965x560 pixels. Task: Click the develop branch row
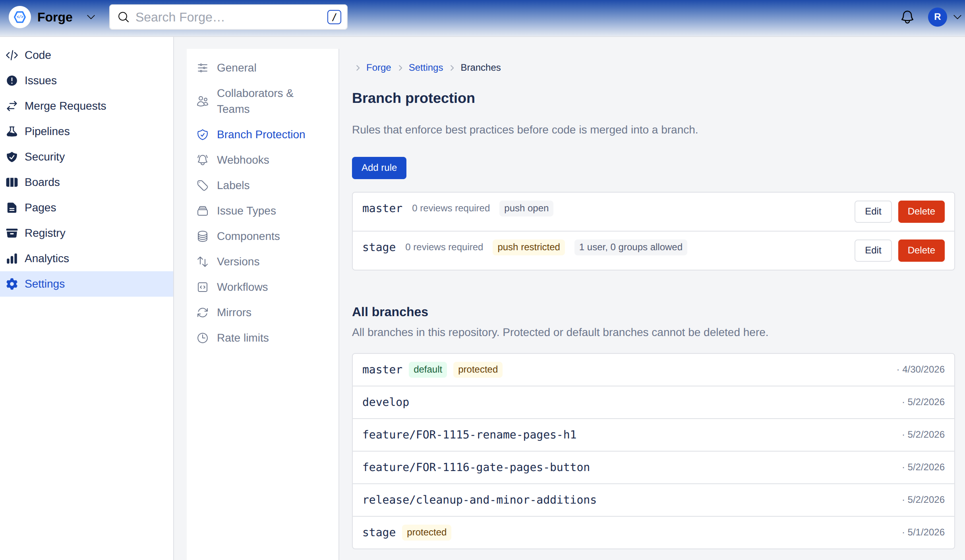tap(653, 402)
